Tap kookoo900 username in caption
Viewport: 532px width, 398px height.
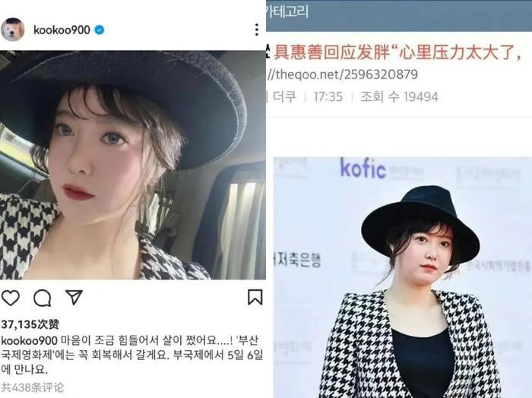[x=30, y=340]
